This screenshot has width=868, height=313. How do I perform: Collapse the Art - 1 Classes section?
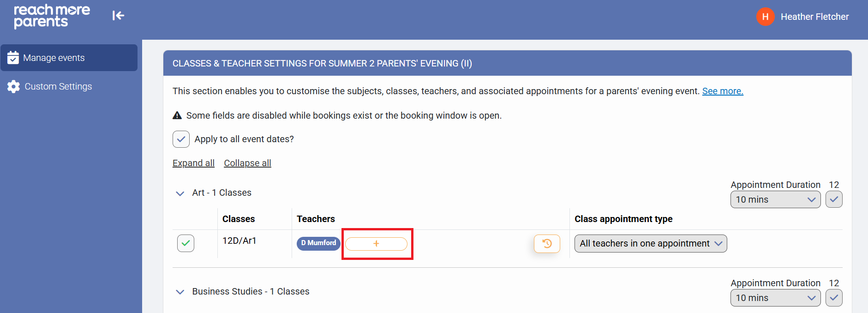180,193
